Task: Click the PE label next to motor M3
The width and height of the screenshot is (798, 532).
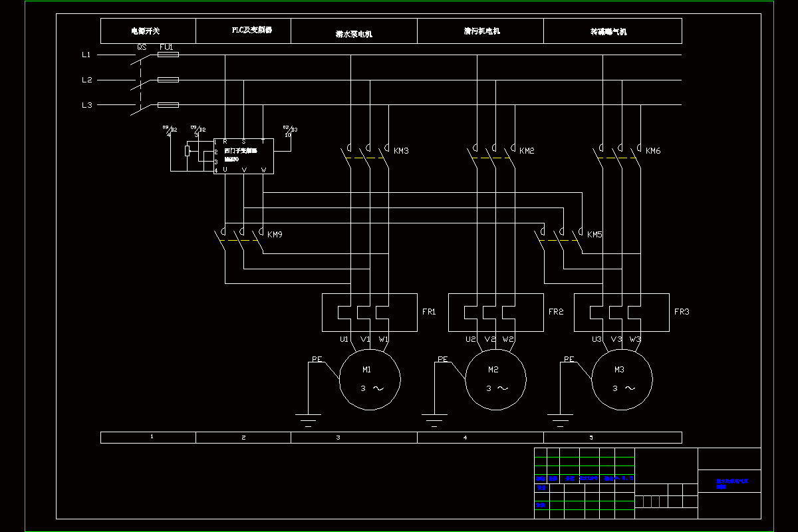Action: click(569, 359)
